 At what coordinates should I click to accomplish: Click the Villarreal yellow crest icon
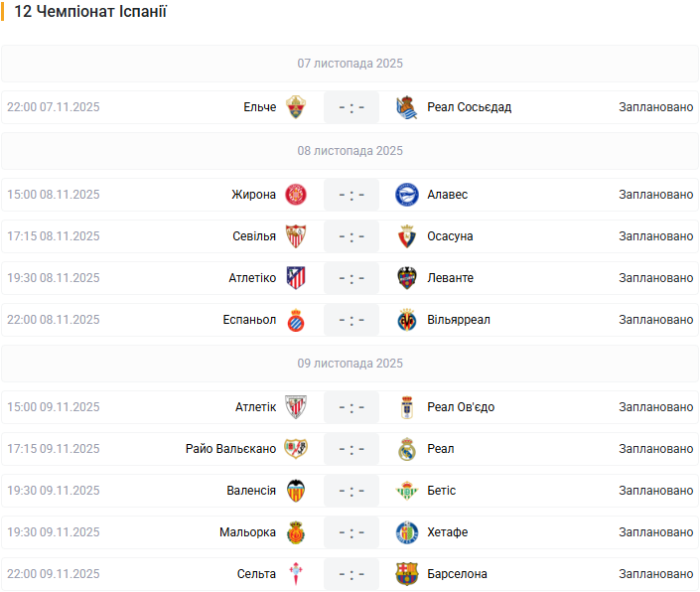click(x=407, y=320)
